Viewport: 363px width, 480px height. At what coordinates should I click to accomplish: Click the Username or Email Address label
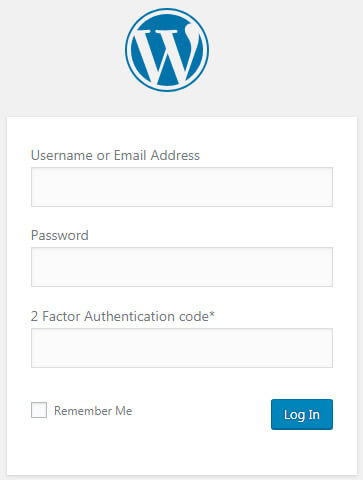(x=115, y=155)
